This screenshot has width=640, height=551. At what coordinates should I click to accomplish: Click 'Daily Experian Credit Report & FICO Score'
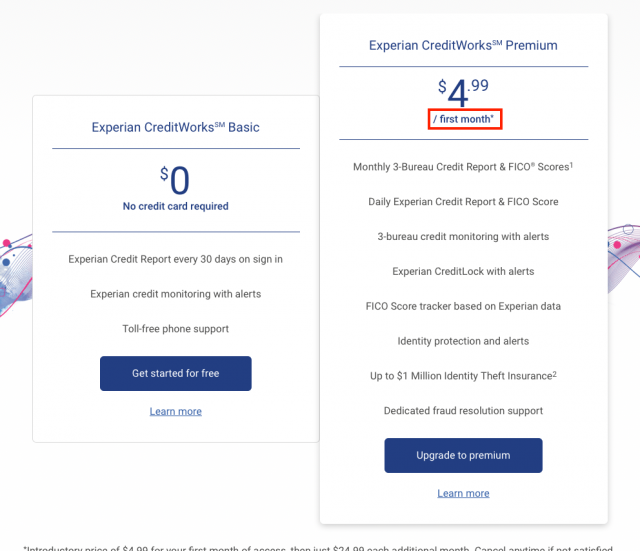(x=463, y=202)
